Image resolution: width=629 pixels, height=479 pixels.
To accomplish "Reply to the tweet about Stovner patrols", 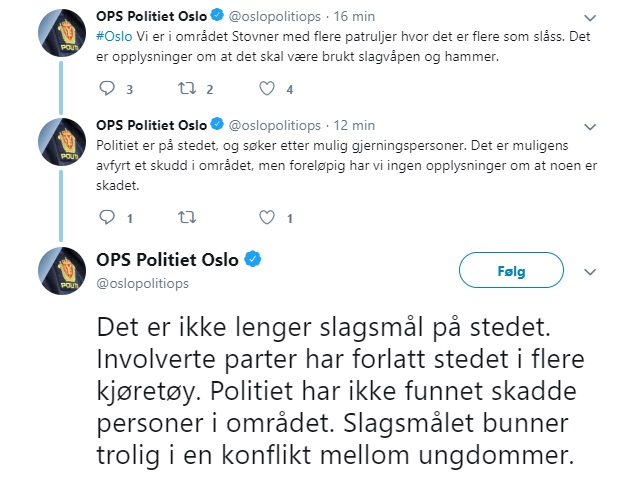I will pos(109,89).
